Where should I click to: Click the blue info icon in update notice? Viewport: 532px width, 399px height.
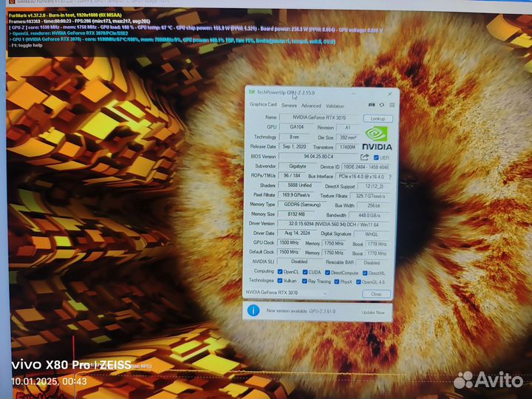point(253,310)
